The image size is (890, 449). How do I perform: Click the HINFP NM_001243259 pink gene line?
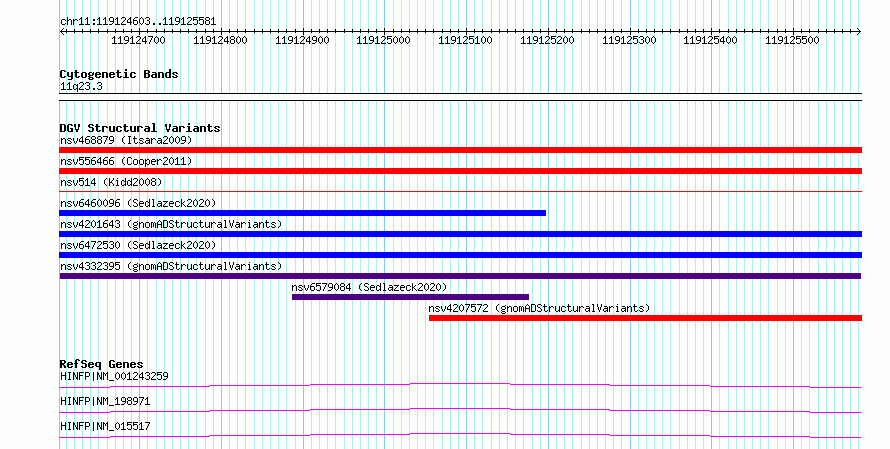(x=460, y=385)
